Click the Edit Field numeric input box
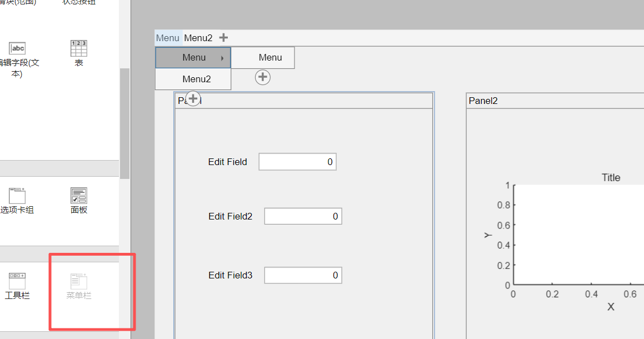 (297, 162)
